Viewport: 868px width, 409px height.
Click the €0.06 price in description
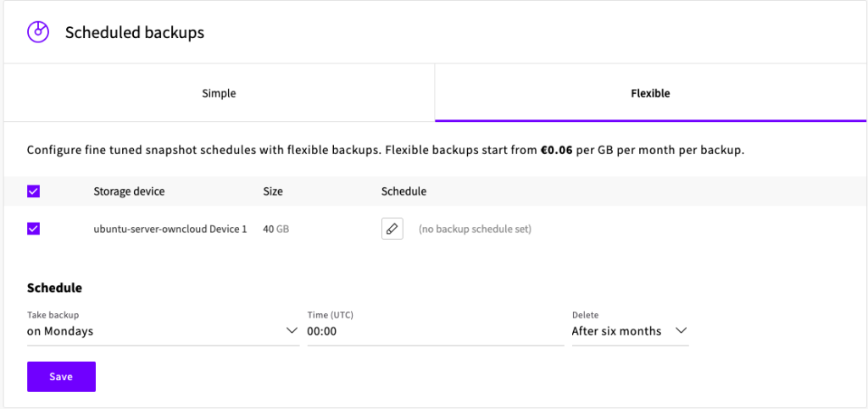click(557, 151)
